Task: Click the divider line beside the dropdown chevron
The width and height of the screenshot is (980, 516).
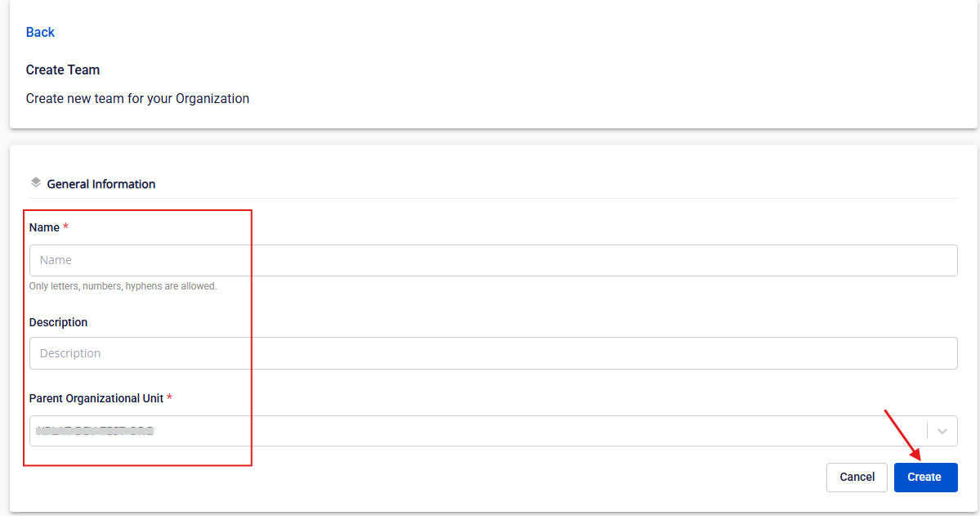Action: coord(928,431)
